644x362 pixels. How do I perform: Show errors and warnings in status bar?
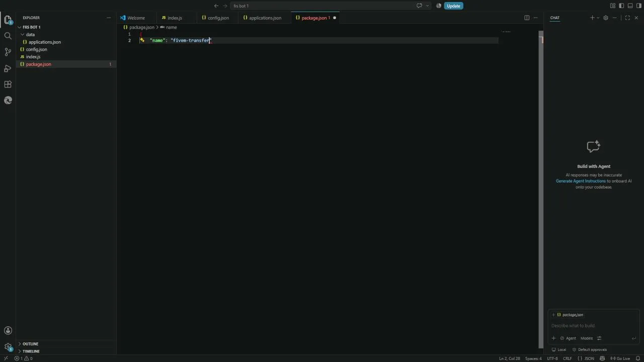coord(23,358)
